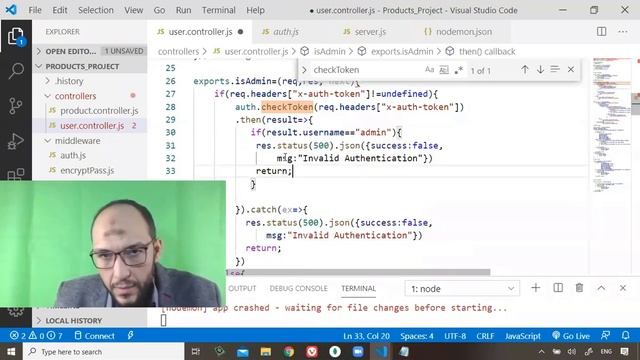
Task: Select user.controller.js in explorer tree
Action: [90, 126]
